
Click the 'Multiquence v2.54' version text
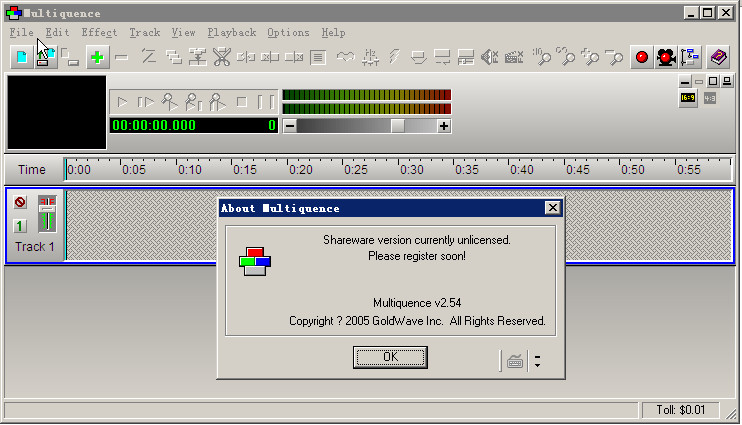coord(417,303)
